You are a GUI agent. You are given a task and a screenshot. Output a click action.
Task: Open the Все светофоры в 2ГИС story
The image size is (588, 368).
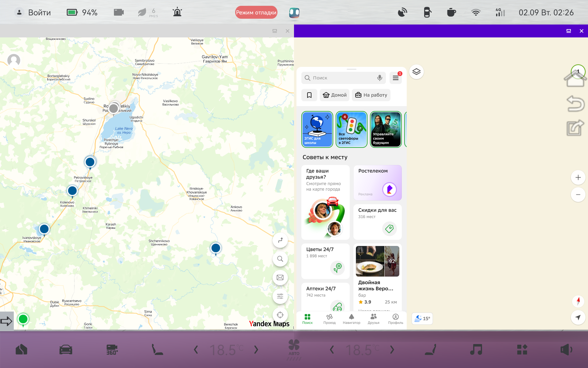pyautogui.click(x=352, y=129)
